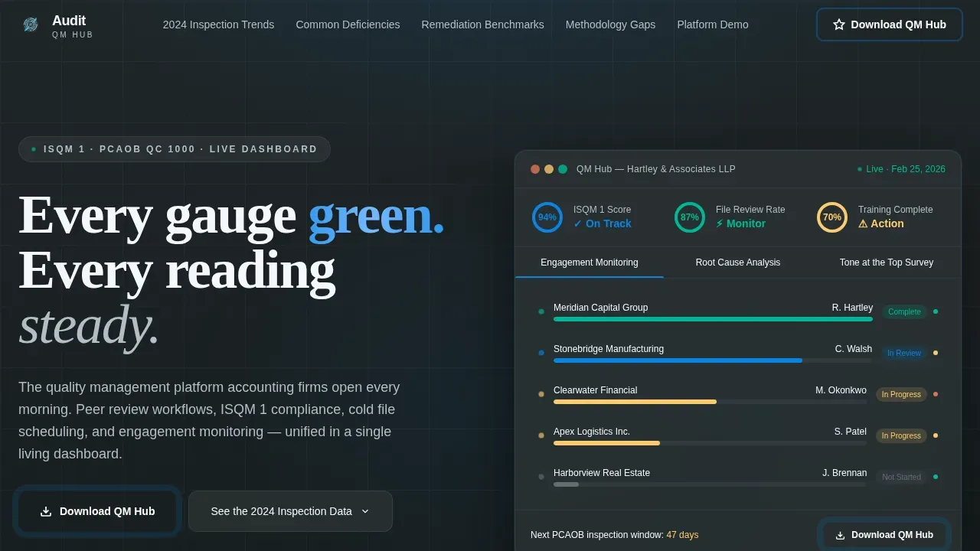The width and height of the screenshot is (980, 551).
Task: Go to Remediation Benchmarks
Action: (482, 24)
